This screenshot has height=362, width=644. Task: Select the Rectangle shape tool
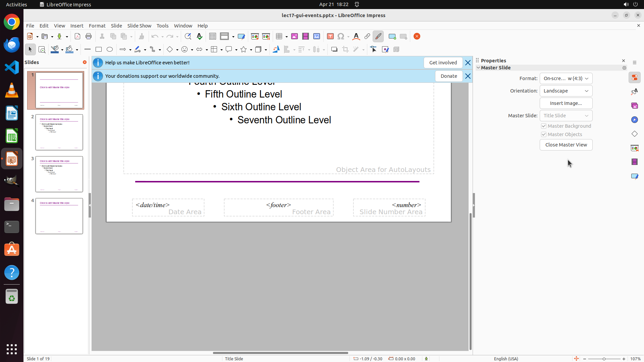(x=99, y=50)
